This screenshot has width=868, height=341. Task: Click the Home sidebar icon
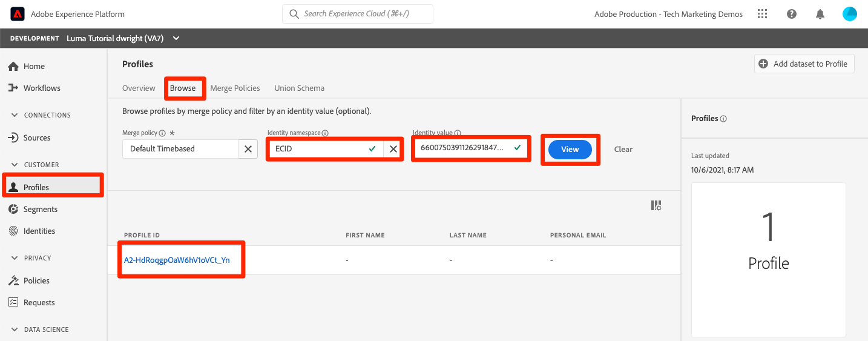point(13,66)
